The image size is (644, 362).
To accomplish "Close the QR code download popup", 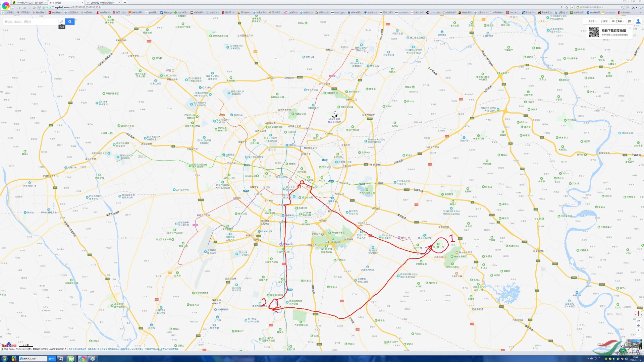I will [630, 28].
